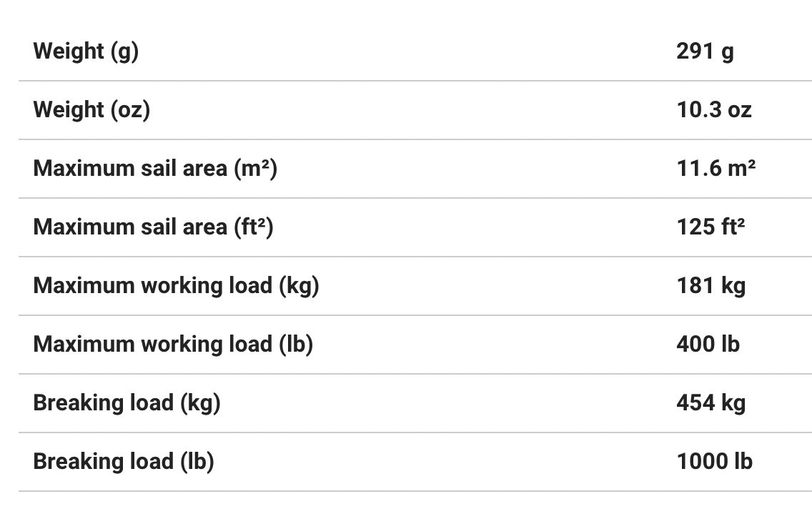Click 'Maximum working load (lb)' label
The height and width of the screenshot is (529, 812).
click(x=173, y=345)
